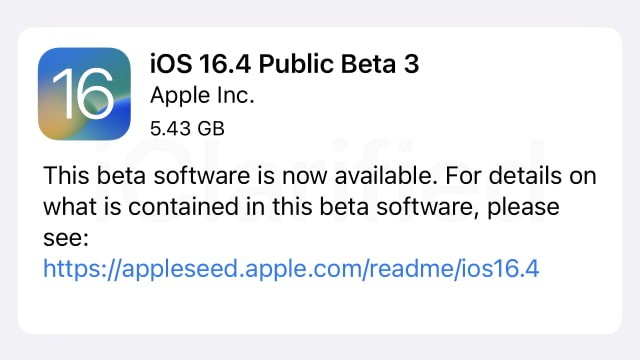Tap the "GB" unit in file size
Viewport: 640px width, 360px height.
pyautogui.click(x=211, y=129)
